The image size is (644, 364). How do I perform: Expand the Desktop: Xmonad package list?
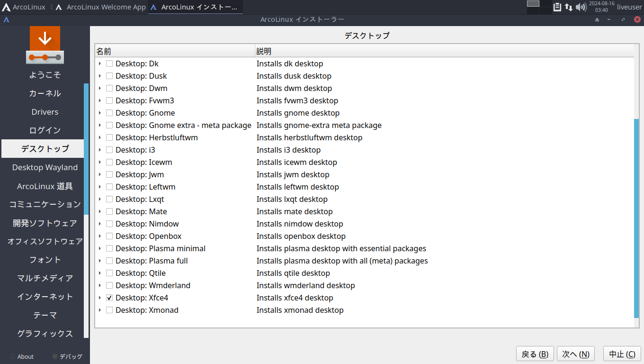click(100, 310)
